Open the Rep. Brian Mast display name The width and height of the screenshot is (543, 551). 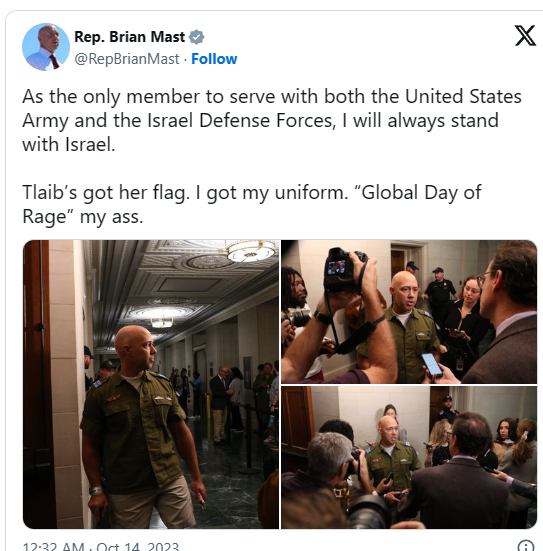[x=129, y=37]
